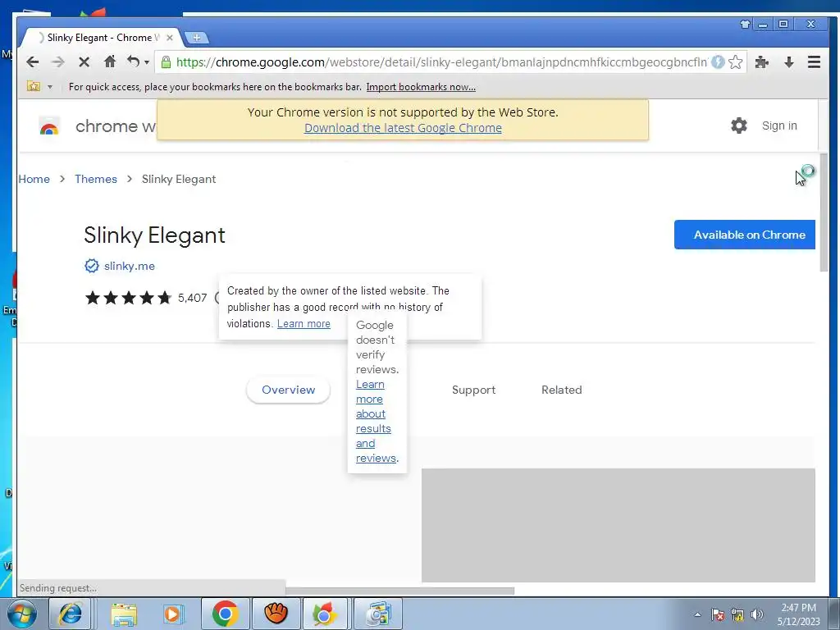Open the last taskbar program icon
840x630 pixels.
(x=378, y=614)
